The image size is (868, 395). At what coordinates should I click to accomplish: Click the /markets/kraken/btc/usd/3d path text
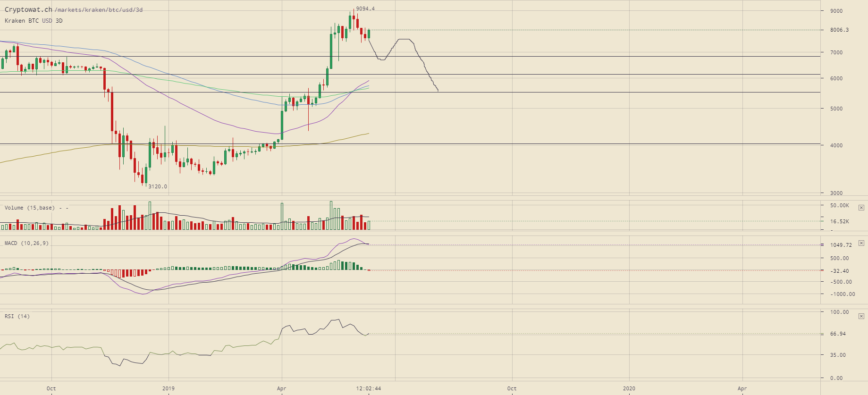point(99,10)
